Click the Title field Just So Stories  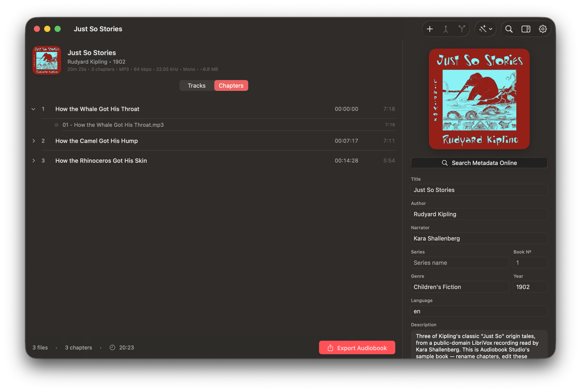pyautogui.click(x=479, y=190)
